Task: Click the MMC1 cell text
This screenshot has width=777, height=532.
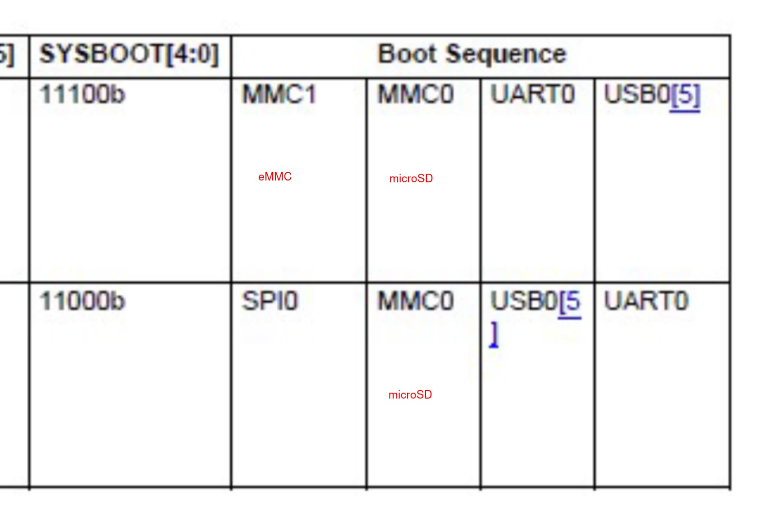Action: click(x=279, y=95)
